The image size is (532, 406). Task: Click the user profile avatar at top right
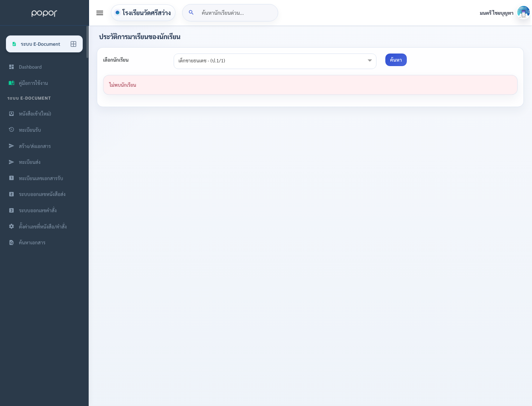pos(524,13)
